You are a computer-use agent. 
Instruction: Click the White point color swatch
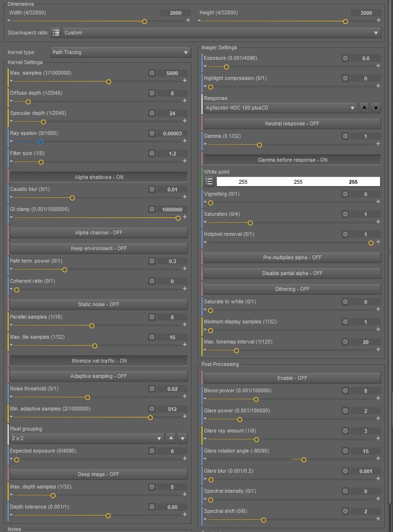(298, 181)
